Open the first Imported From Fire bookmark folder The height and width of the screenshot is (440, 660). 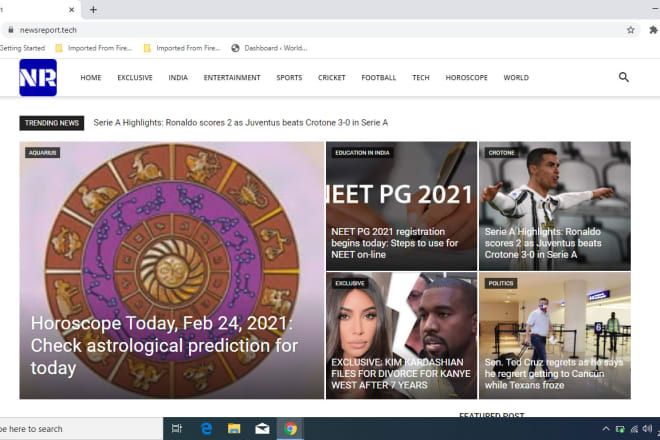(94, 48)
